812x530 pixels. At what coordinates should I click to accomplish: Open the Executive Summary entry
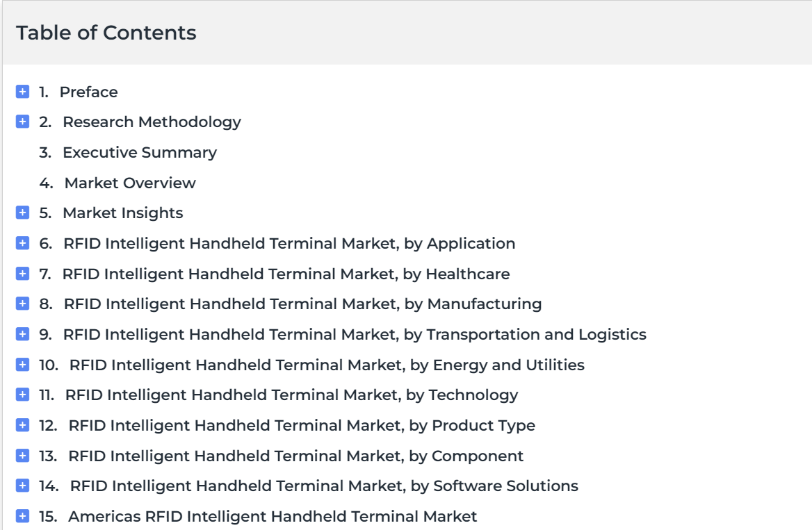pyautogui.click(x=139, y=153)
